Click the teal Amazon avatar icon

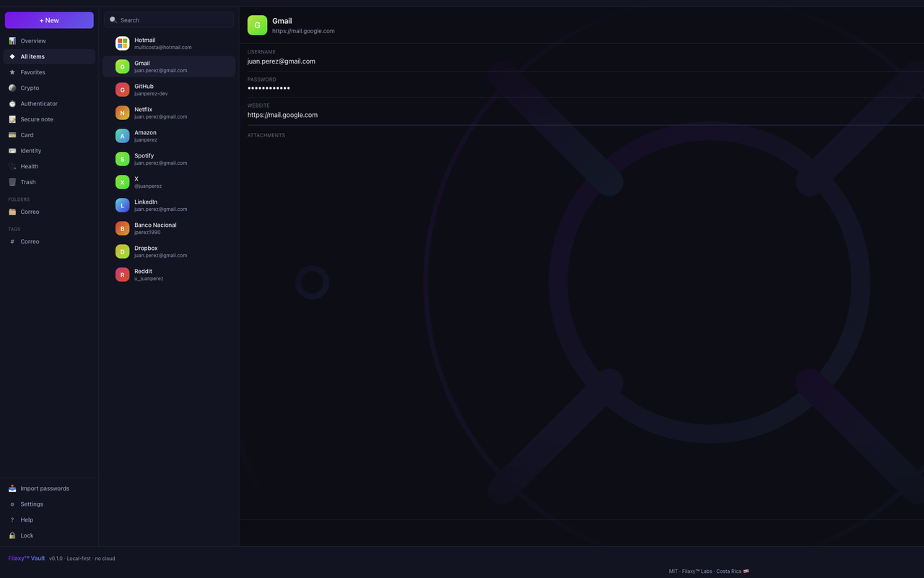[x=123, y=136]
